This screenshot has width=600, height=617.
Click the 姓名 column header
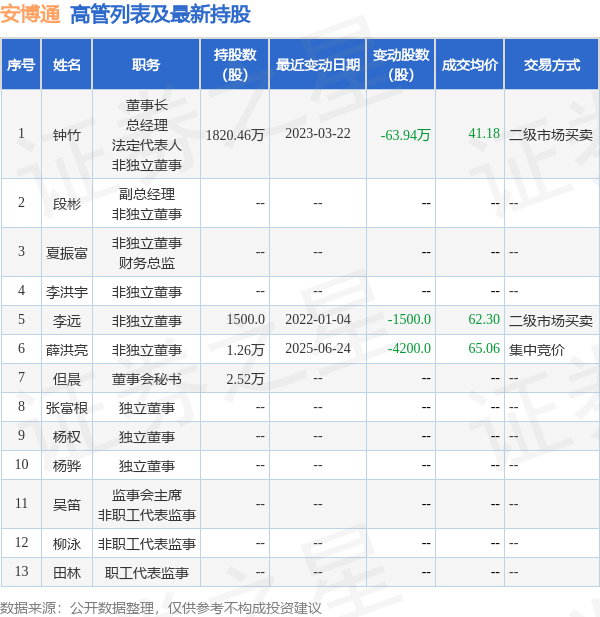67,65
